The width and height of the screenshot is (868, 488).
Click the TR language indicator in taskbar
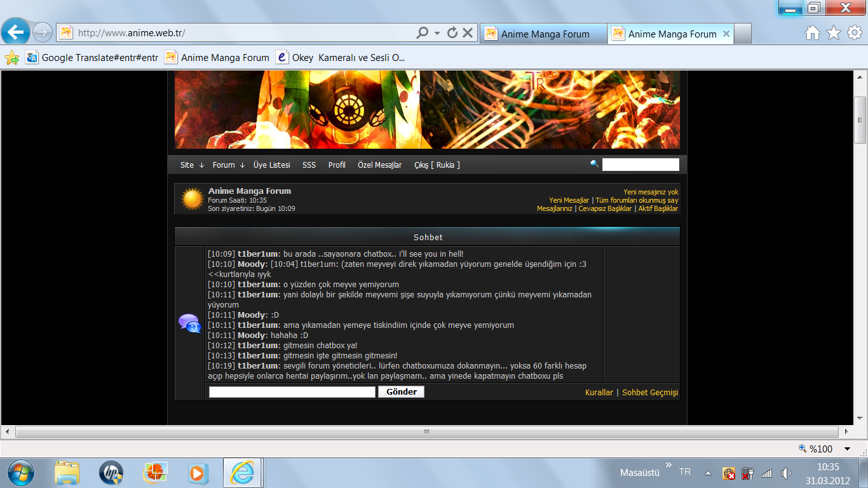point(685,472)
